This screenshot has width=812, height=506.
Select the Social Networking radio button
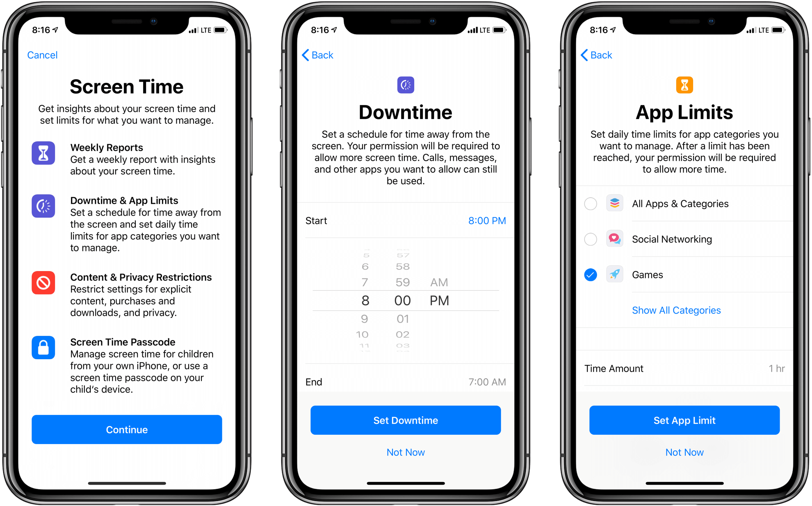pos(590,239)
